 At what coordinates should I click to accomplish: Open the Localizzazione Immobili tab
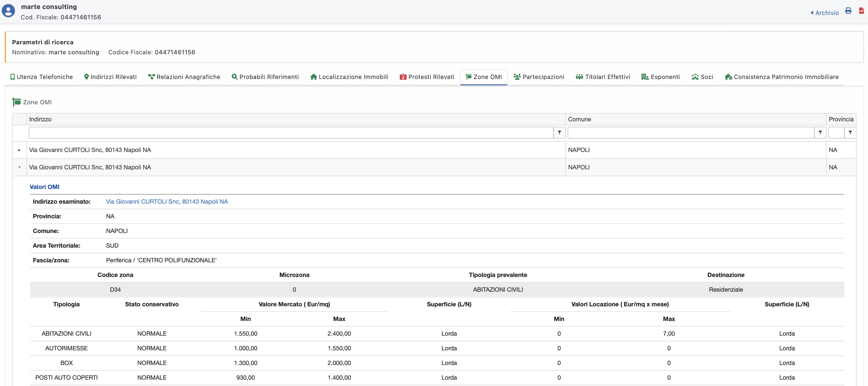click(x=349, y=77)
